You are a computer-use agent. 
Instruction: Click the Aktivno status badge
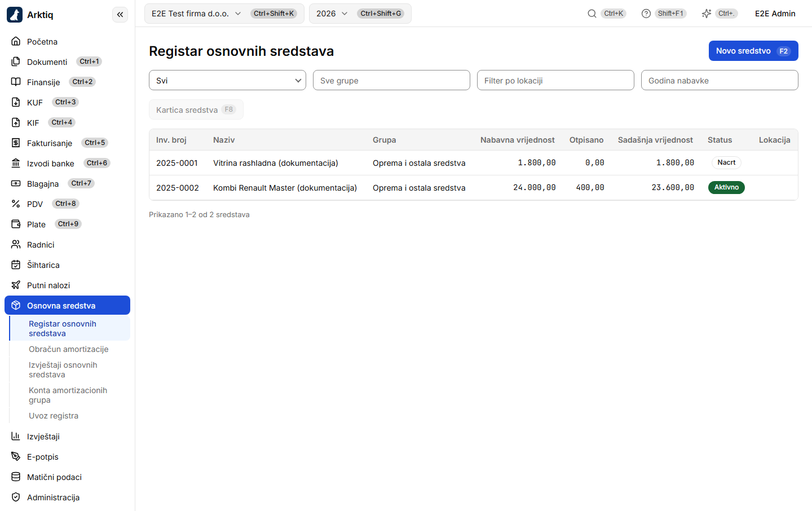[x=726, y=187]
